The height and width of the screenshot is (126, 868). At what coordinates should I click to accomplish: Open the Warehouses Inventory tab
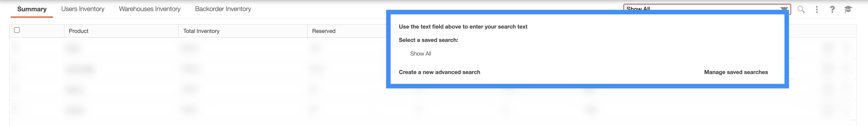pyautogui.click(x=150, y=9)
